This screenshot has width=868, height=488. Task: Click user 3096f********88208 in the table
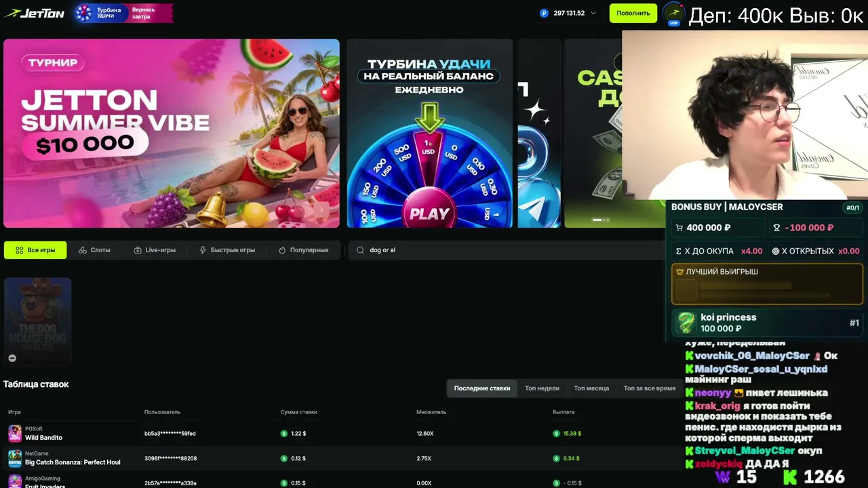171,459
